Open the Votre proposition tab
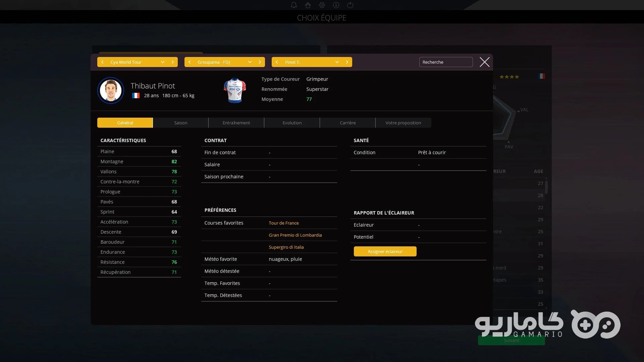The image size is (644, 362). click(403, 123)
